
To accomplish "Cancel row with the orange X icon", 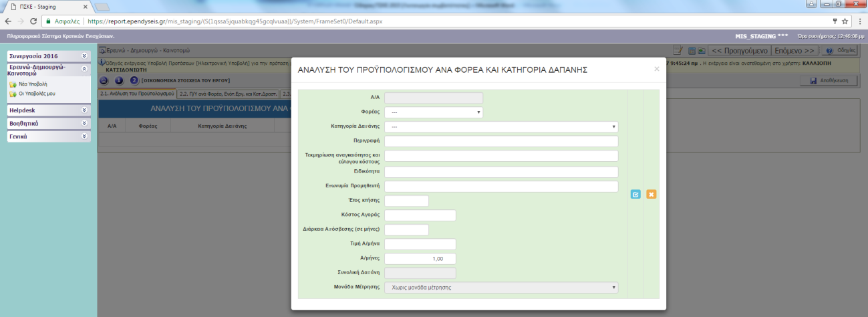I will [x=651, y=195].
